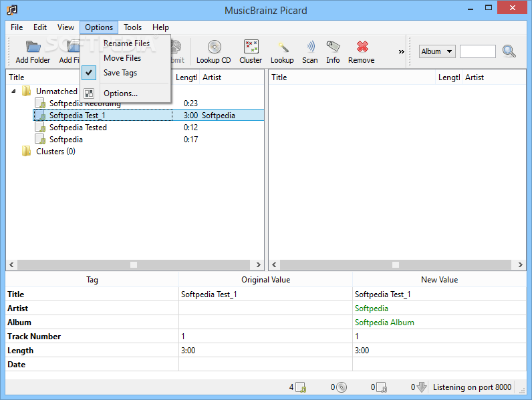Click the Lookup CD disc icon

pyautogui.click(x=215, y=47)
